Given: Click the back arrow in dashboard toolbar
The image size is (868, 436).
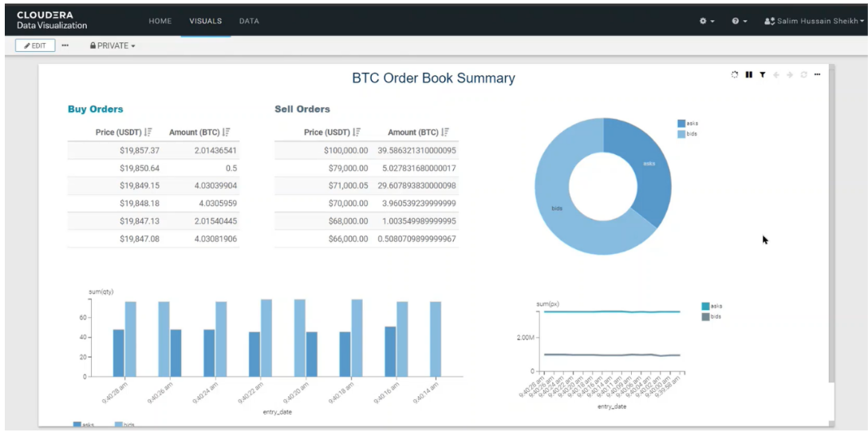Looking at the screenshot, I should (776, 75).
